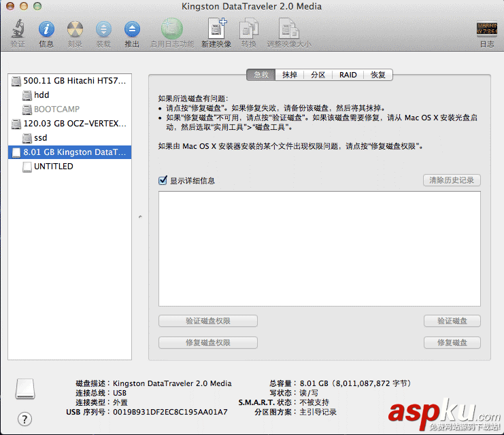The width and height of the screenshot is (504, 435).
Task: Switch to the Erase (抹掉) tab
Action: [290, 75]
